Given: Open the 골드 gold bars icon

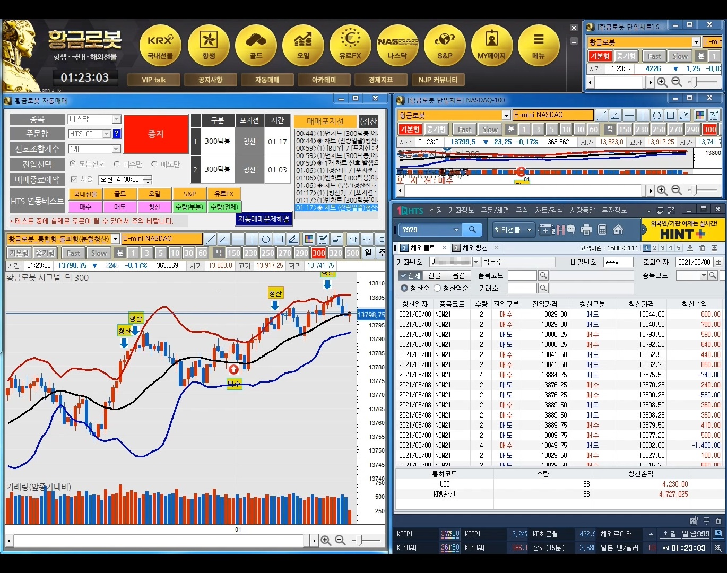Looking at the screenshot, I should tap(256, 46).
